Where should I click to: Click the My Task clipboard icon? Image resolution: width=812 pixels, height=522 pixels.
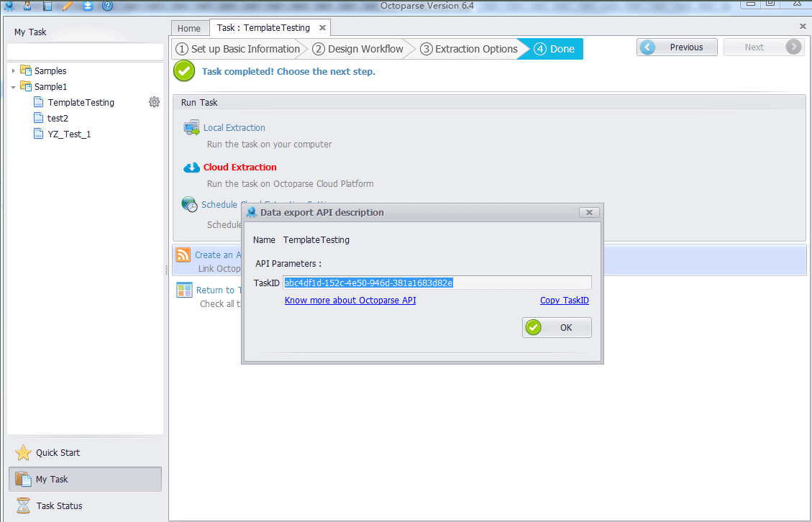pyautogui.click(x=23, y=479)
